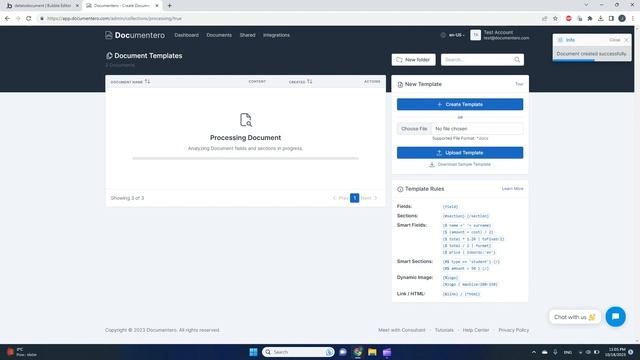The image size is (640, 360).
Task: Bookmark this page with the star
Action: 555,18
